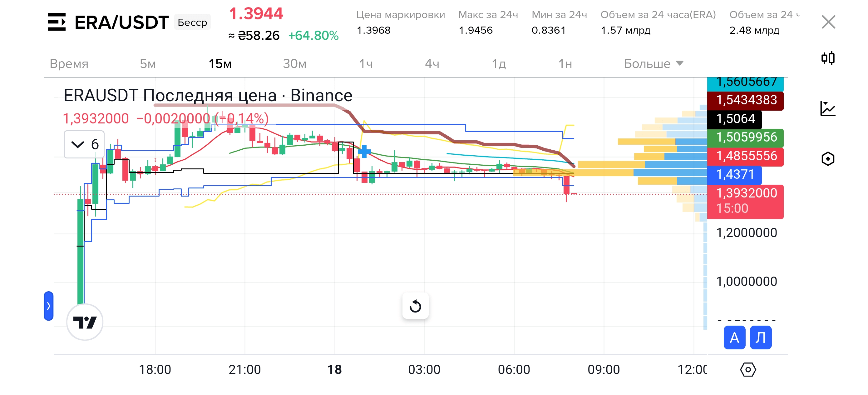Open the trading pair list menu icon
Viewport: 868px width, 395px height.
pyautogui.click(x=57, y=22)
